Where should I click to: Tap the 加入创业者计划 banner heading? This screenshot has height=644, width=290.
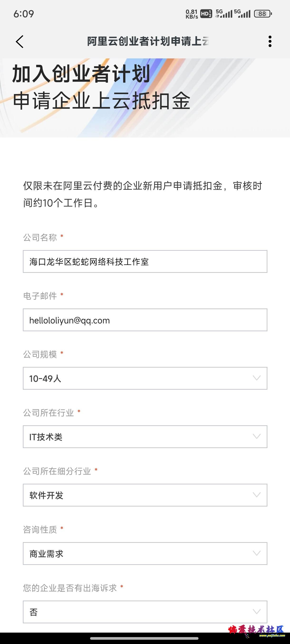[81, 74]
